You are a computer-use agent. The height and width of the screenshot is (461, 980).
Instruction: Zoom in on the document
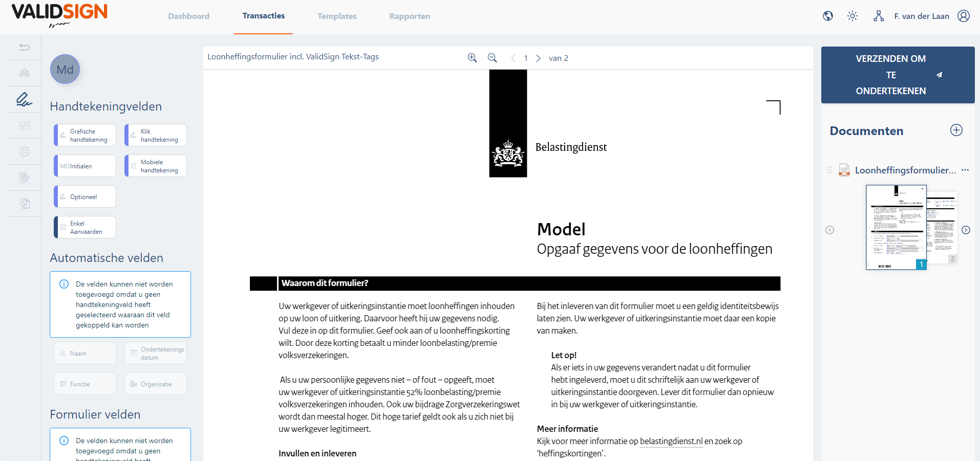[x=472, y=58]
